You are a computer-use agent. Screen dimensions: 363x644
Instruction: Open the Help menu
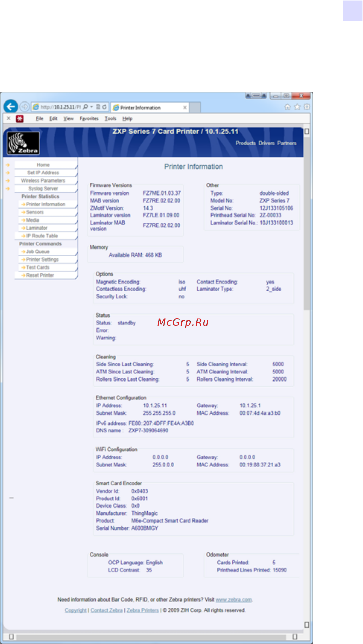[x=127, y=118]
